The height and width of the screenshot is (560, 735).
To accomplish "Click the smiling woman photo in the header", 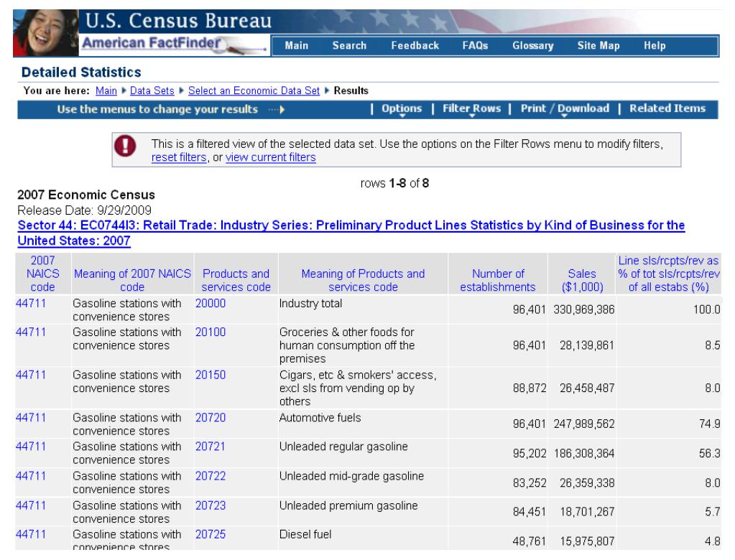I will coord(45,33).
